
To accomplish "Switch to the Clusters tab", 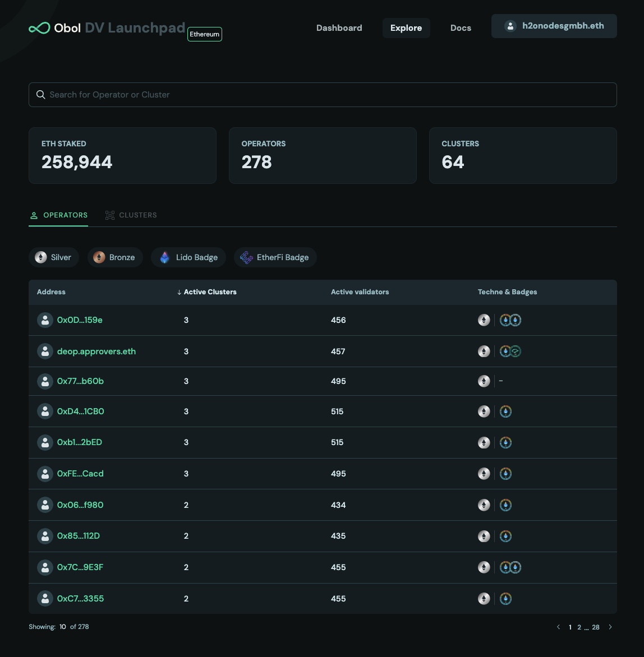I will pyautogui.click(x=131, y=215).
